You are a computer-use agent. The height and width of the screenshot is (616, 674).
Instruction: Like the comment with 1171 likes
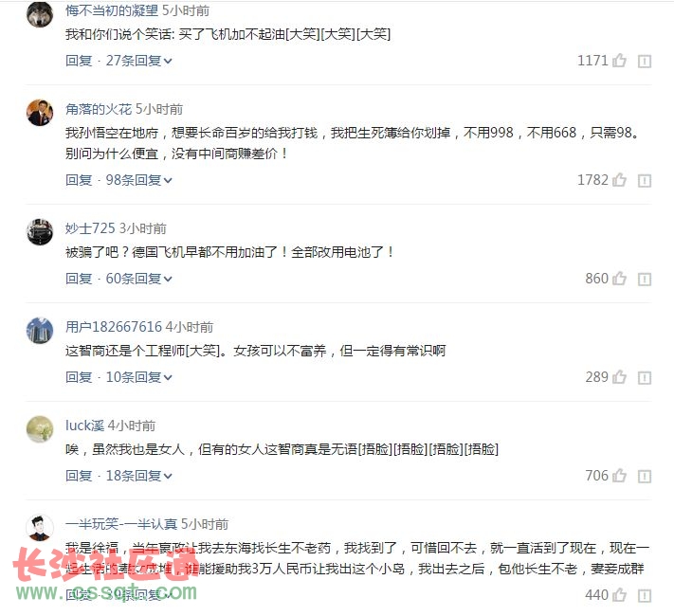(619, 61)
